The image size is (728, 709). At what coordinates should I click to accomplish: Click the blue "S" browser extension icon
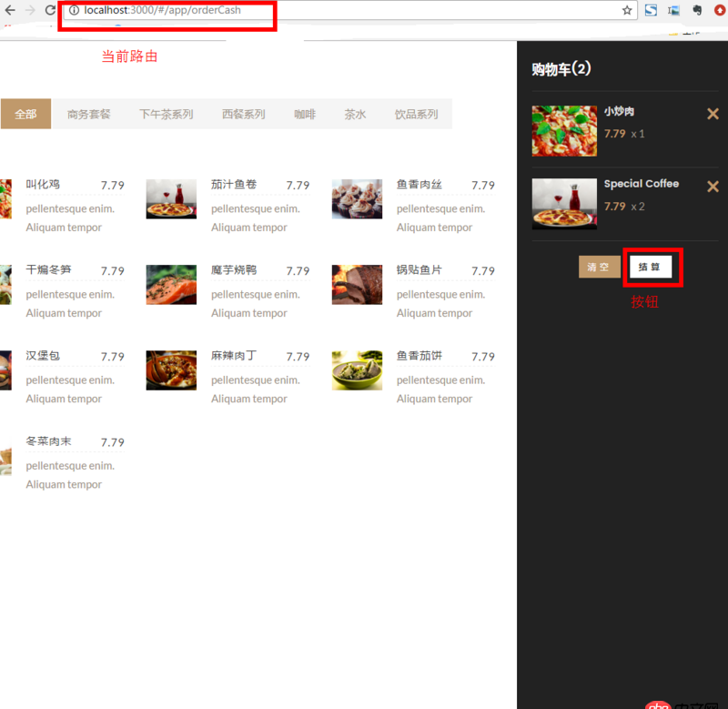click(x=650, y=10)
